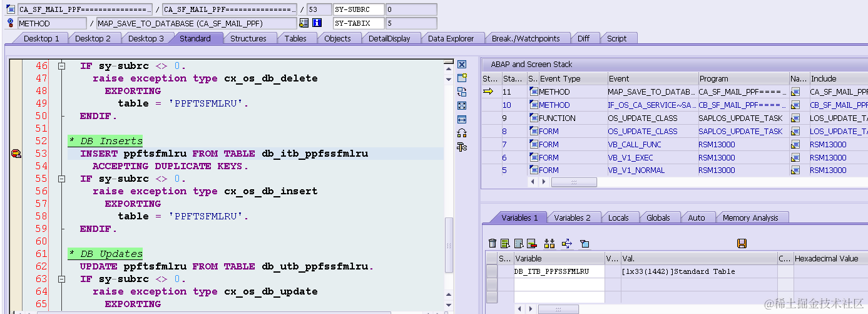Screen dimensions: 868x314
Task: Click the UPDATE statement on line 62
Action: (x=227, y=266)
